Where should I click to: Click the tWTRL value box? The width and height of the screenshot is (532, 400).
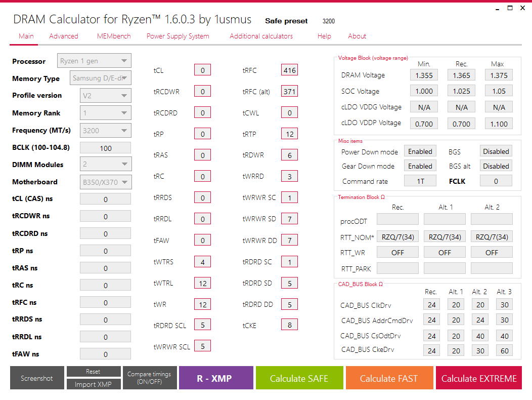click(203, 283)
